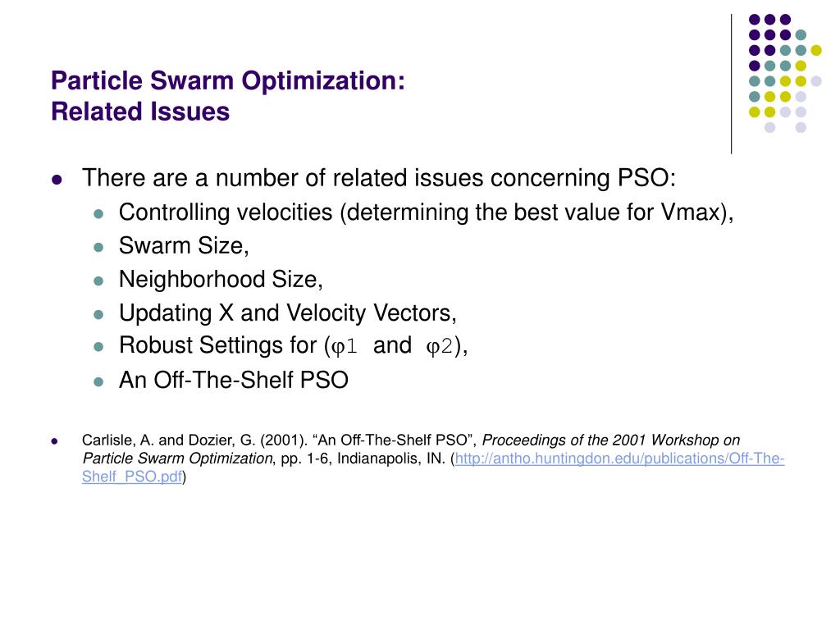Click the purple bullet beside "There are a number"

(x=57, y=180)
